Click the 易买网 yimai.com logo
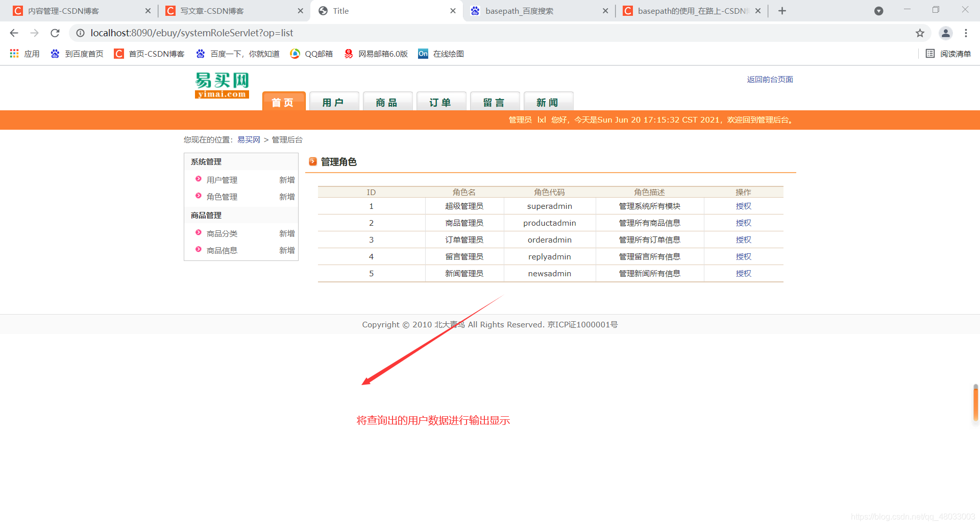Image resolution: width=980 pixels, height=526 pixels. pos(222,85)
